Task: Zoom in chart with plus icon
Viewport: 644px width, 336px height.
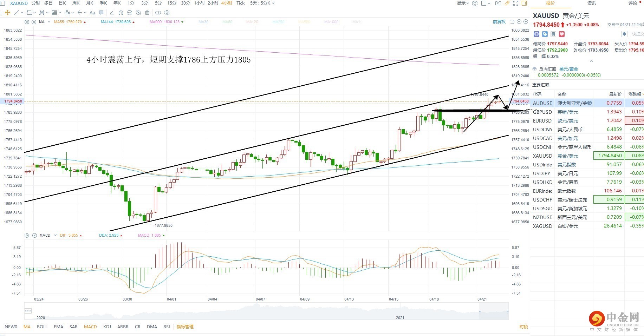Action: (526, 22)
